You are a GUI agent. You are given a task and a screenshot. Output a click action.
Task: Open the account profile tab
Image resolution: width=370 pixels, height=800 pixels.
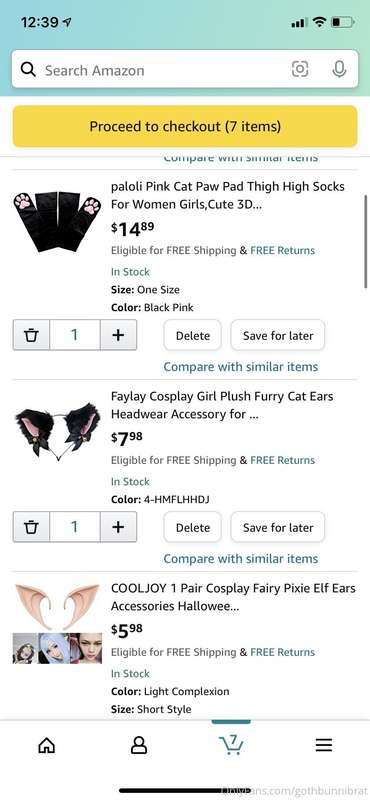[x=139, y=745]
